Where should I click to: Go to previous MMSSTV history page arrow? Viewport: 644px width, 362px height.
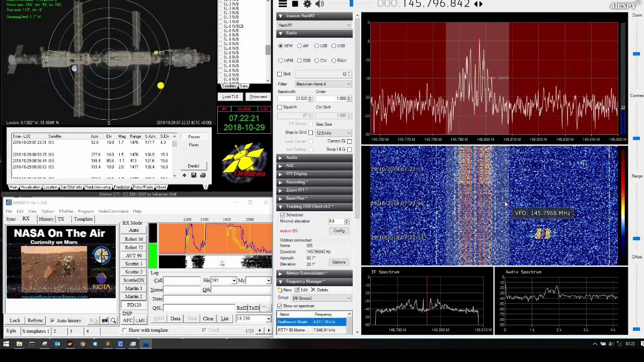(x=260, y=330)
